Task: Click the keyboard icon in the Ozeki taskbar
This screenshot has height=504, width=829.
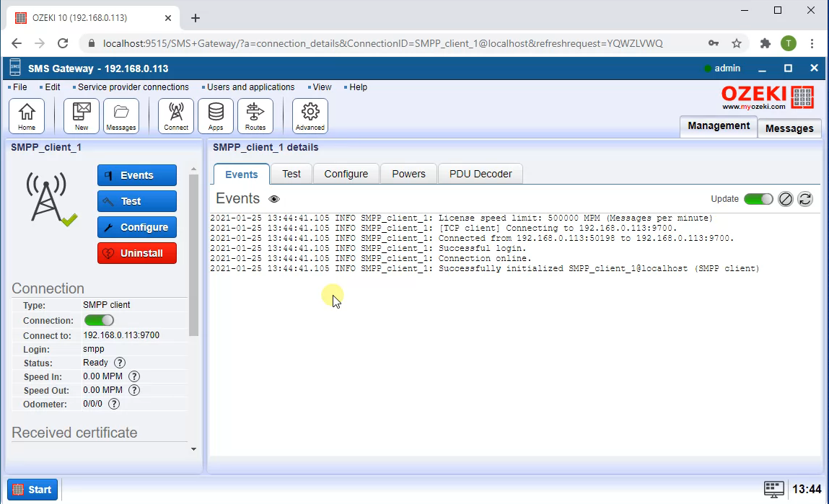Action: tap(774, 489)
